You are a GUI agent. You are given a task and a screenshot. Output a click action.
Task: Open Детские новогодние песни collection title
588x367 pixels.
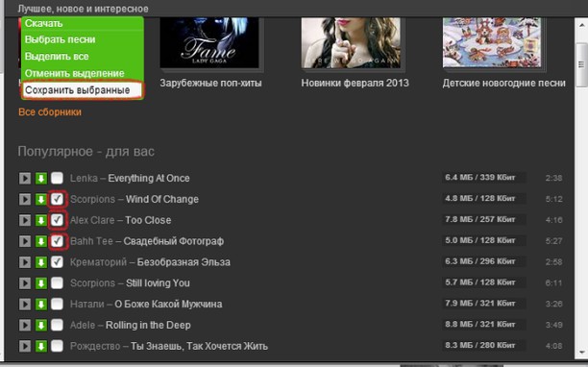coord(503,83)
